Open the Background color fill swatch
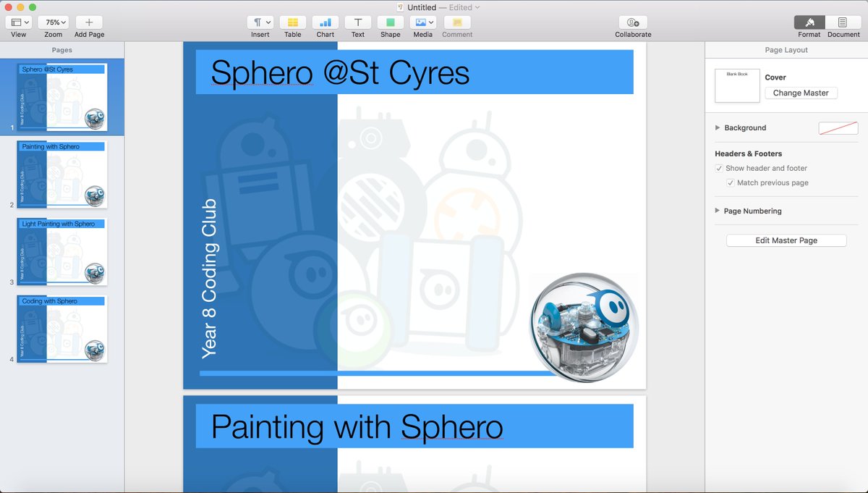The width and height of the screenshot is (868, 493). coord(838,128)
